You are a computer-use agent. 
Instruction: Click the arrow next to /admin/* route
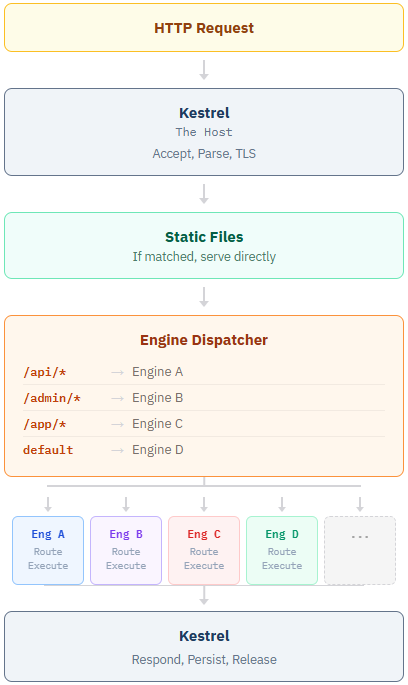coord(118,398)
